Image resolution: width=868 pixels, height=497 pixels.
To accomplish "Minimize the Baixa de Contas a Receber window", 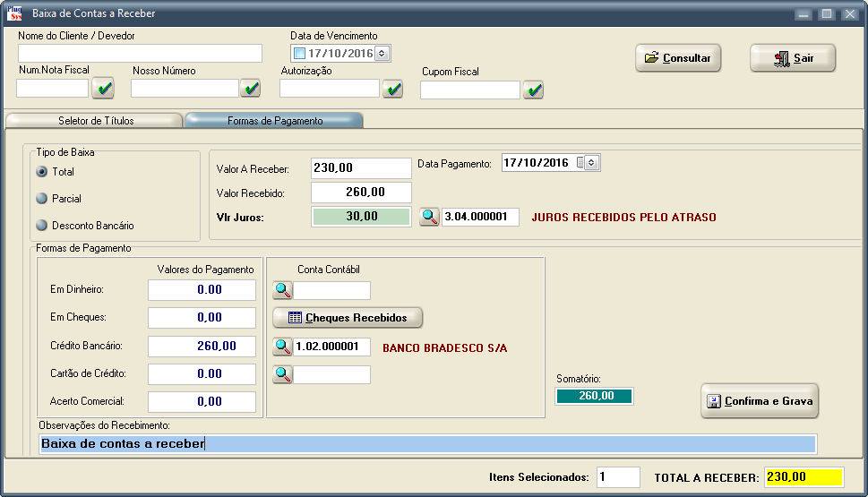I will 804,13.
